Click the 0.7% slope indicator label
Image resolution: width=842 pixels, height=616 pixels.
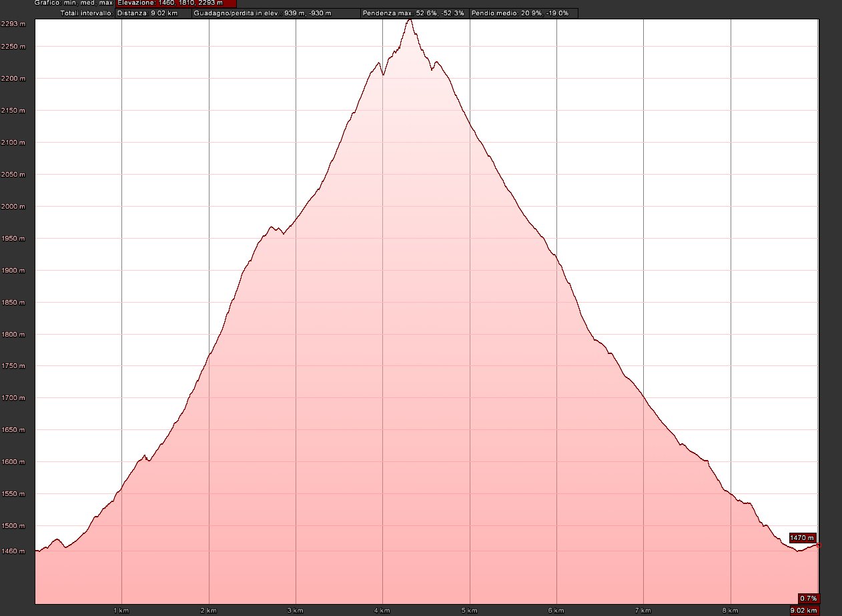click(x=808, y=598)
